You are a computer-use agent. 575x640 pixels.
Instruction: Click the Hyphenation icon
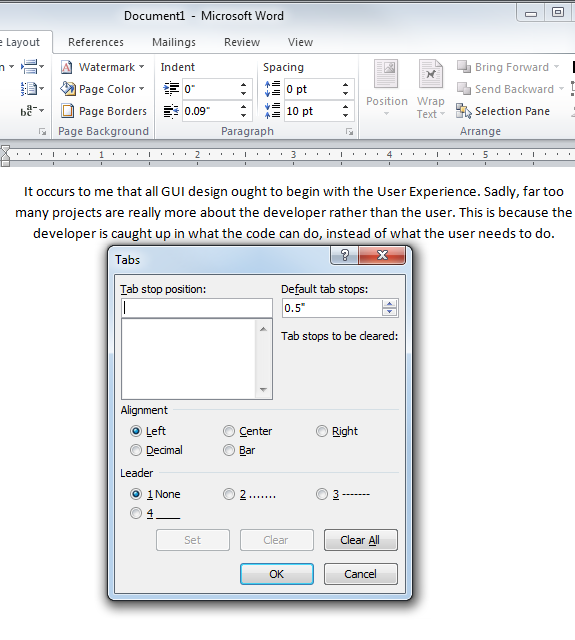coord(29,111)
